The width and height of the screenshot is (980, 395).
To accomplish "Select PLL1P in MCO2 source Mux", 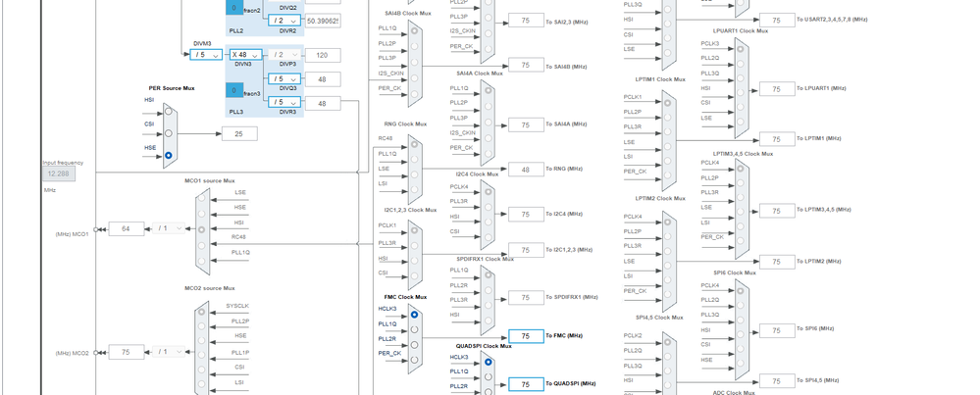I will click(201, 357).
